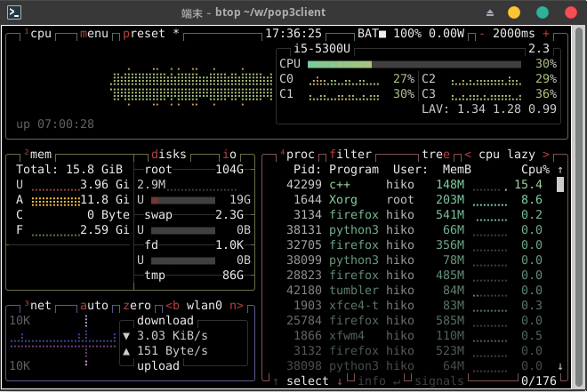Toggle the net box label
Screen dimensions: 587x392
38,305
